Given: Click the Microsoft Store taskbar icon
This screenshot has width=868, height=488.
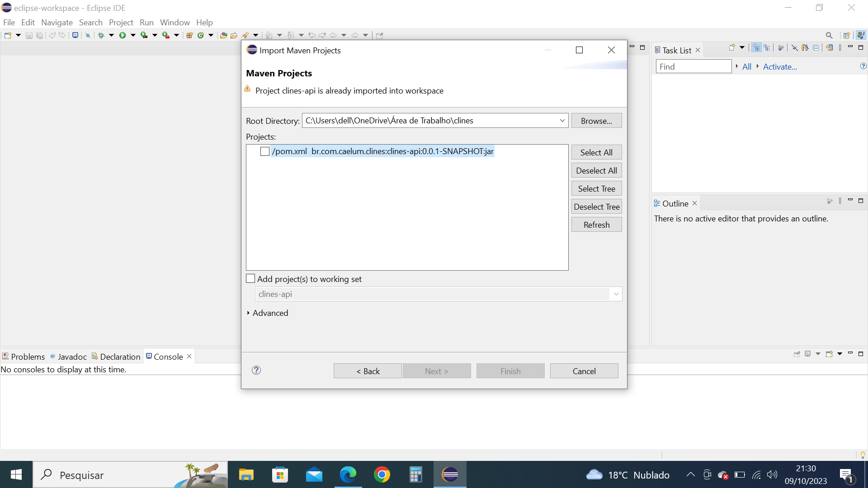Looking at the screenshot, I should pyautogui.click(x=278, y=475).
